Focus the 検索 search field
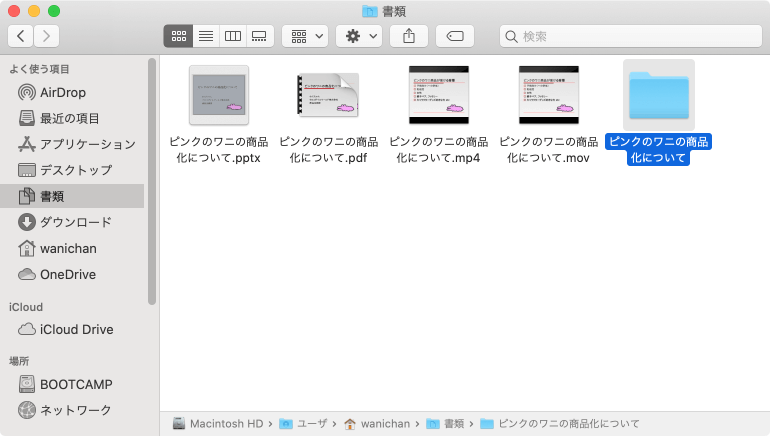This screenshot has width=770, height=436. 631,36
